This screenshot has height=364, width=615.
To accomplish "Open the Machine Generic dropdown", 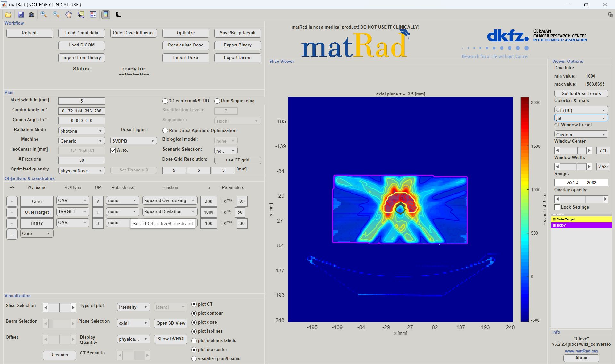I will [81, 141].
